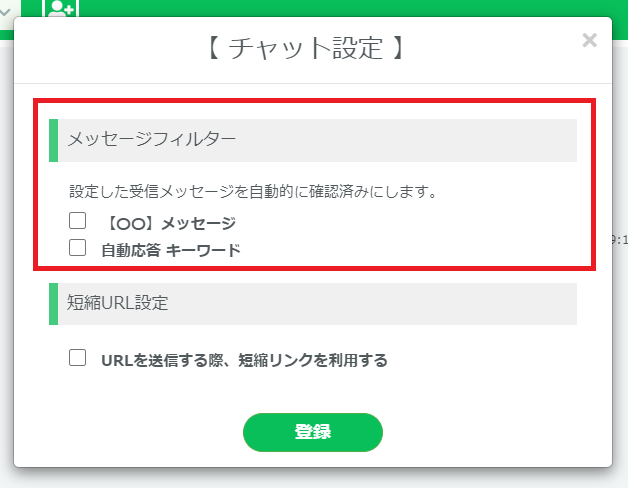Expand the chevron dropdown at top-left corner
The height and width of the screenshot is (488, 628).
click(5, 12)
